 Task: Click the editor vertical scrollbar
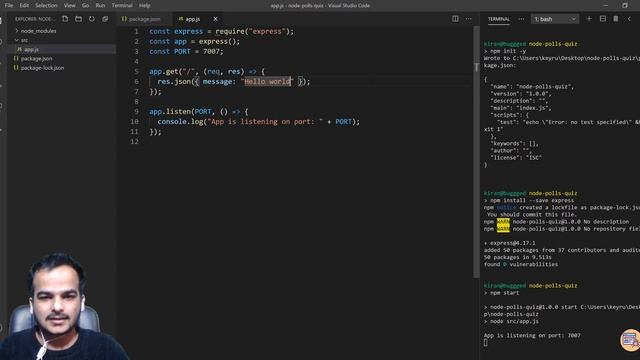tap(476, 152)
